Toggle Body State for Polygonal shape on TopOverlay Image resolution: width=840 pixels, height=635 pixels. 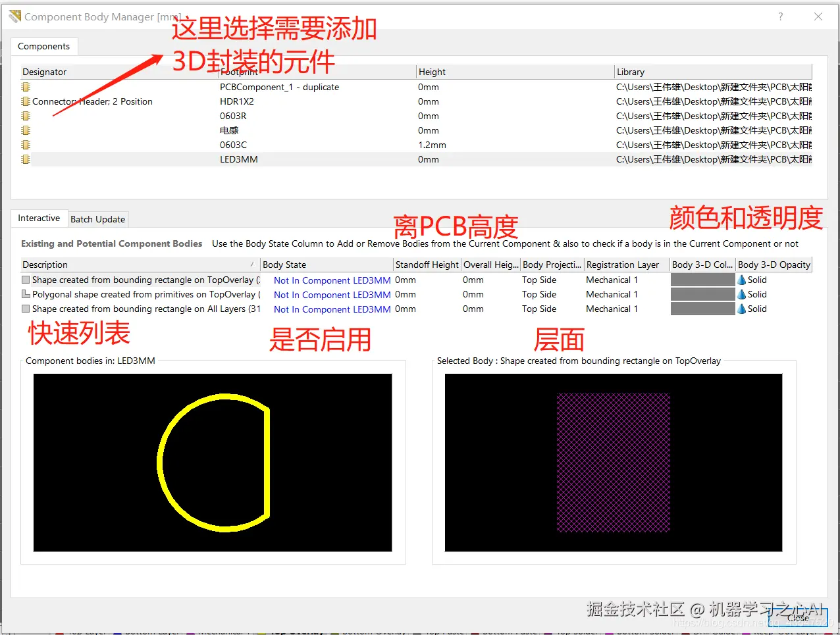[332, 295]
